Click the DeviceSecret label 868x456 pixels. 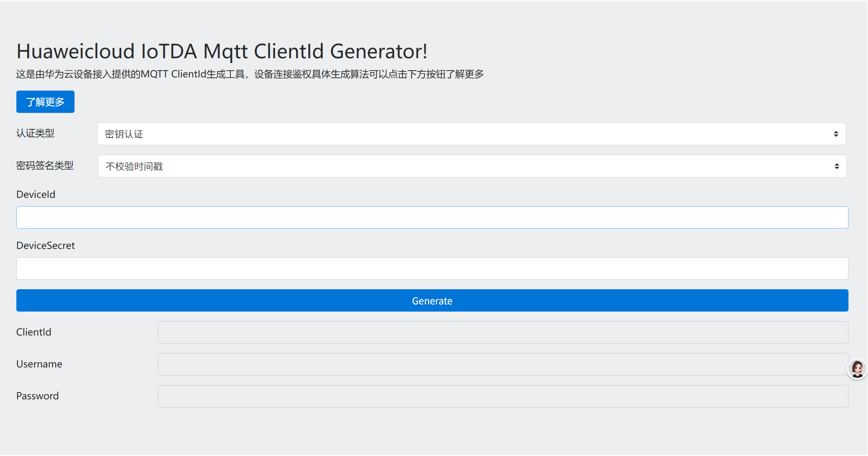[x=45, y=245]
